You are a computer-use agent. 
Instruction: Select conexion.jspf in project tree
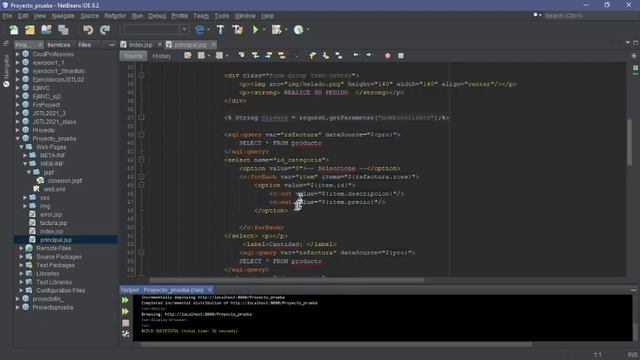click(x=64, y=180)
